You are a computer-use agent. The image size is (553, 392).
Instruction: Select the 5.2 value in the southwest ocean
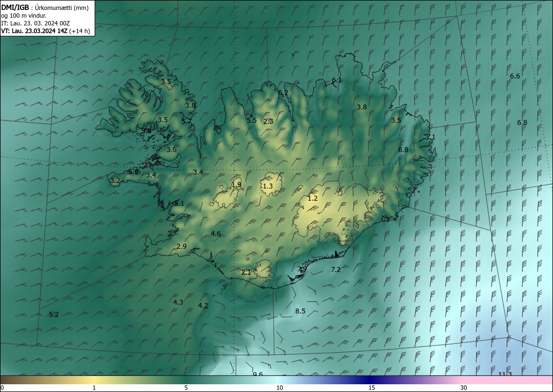[54, 315]
